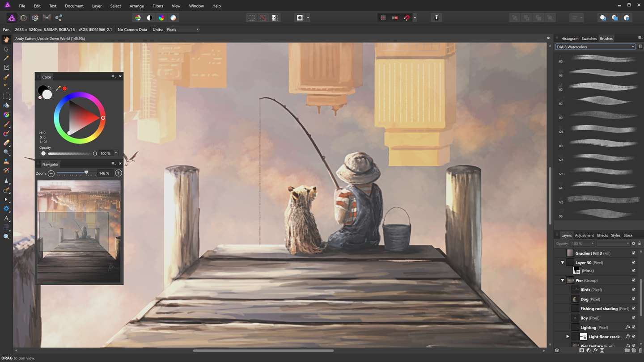Toggle visibility of the Dog layer

pyautogui.click(x=634, y=299)
